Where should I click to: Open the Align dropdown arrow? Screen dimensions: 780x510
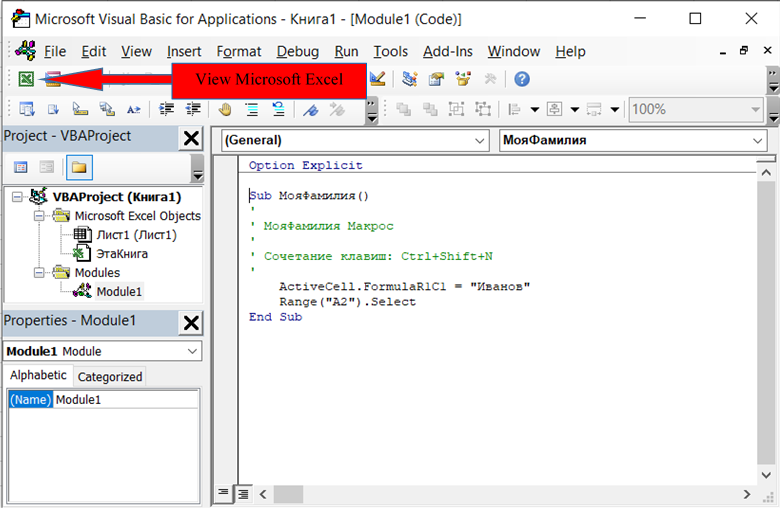(535, 109)
